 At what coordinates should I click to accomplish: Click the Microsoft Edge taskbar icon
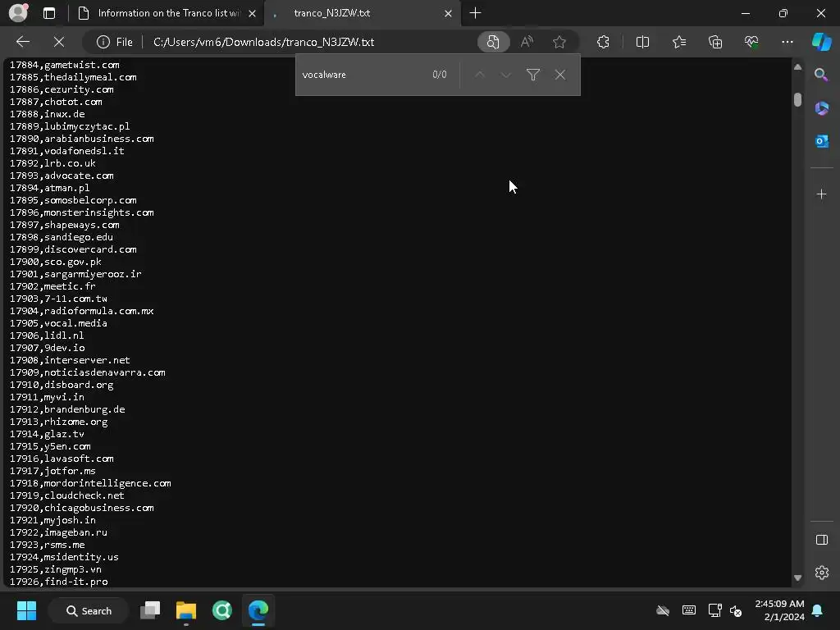point(258,610)
